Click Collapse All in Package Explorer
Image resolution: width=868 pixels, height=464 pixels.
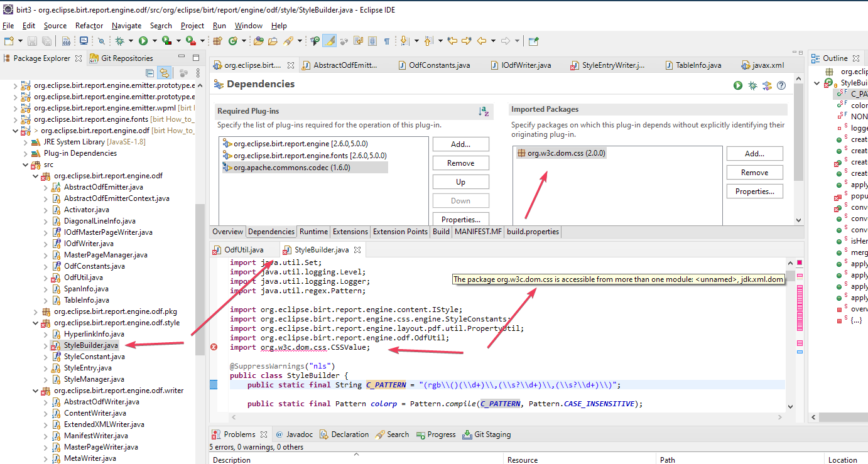pyautogui.click(x=149, y=73)
